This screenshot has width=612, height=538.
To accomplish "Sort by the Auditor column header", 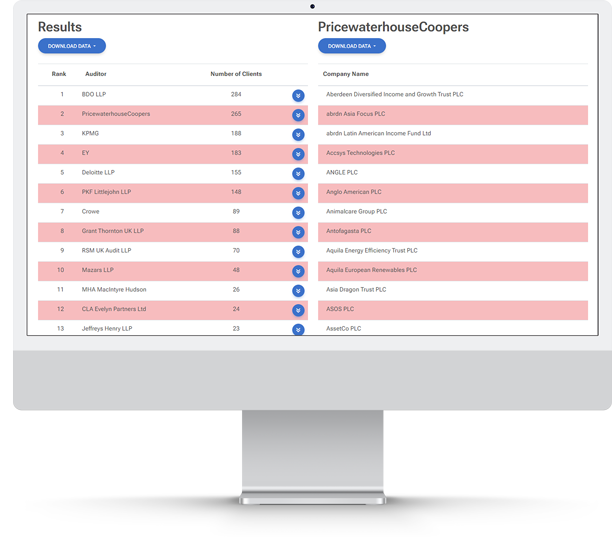I will click(x=96, y=74).
